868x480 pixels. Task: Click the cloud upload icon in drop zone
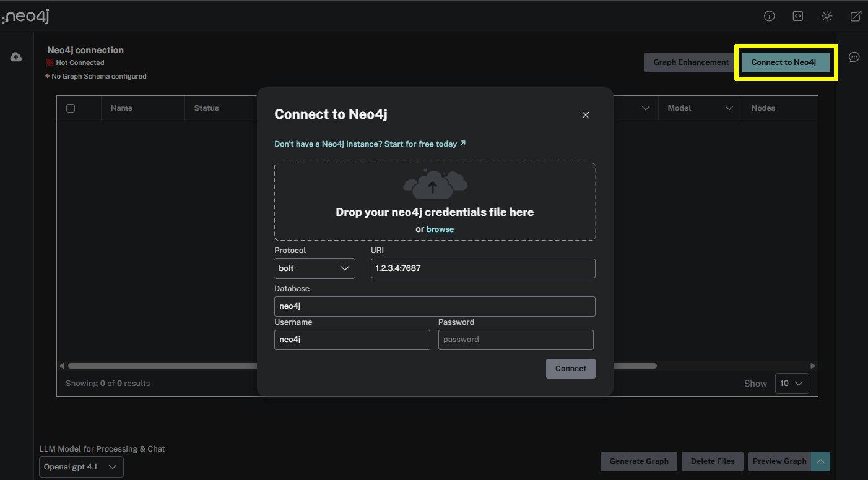(435, 184)
